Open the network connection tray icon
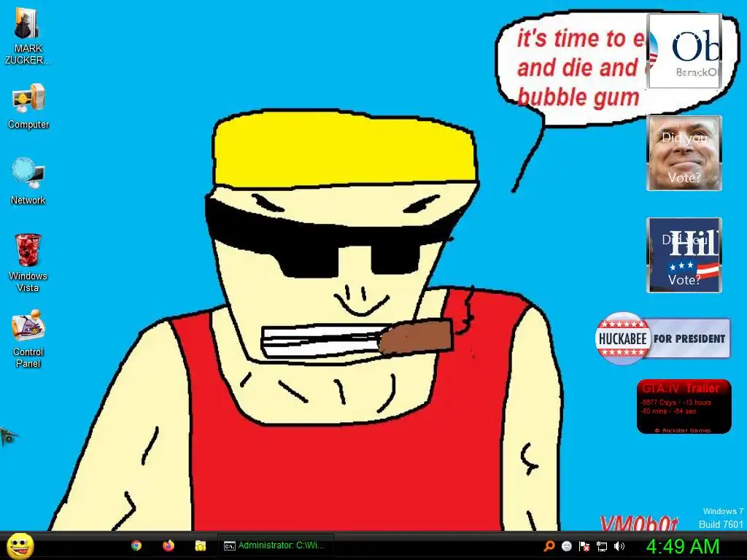 pos(602,546)
